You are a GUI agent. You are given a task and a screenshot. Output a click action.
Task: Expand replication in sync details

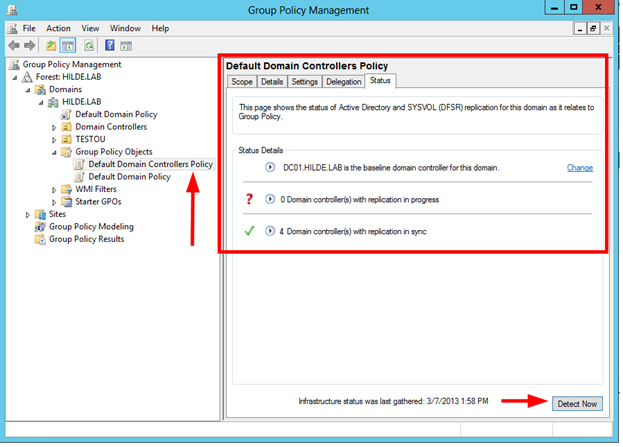tap(270, 231)
